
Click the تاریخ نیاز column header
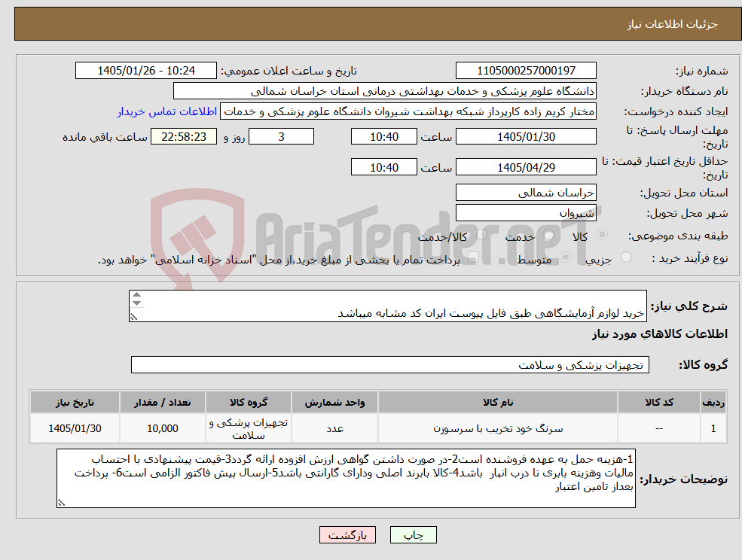click(x=75, y=403)
